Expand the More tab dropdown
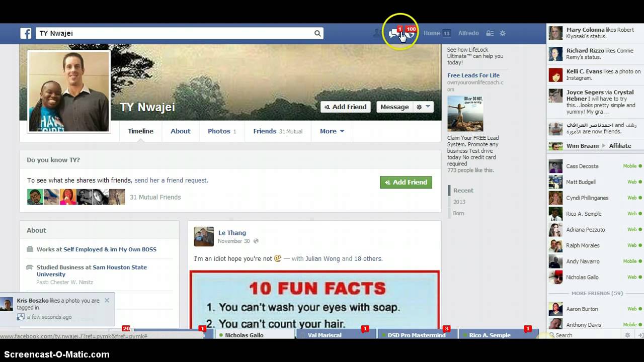Screen dimensions: 644x362 pos(332,131)
